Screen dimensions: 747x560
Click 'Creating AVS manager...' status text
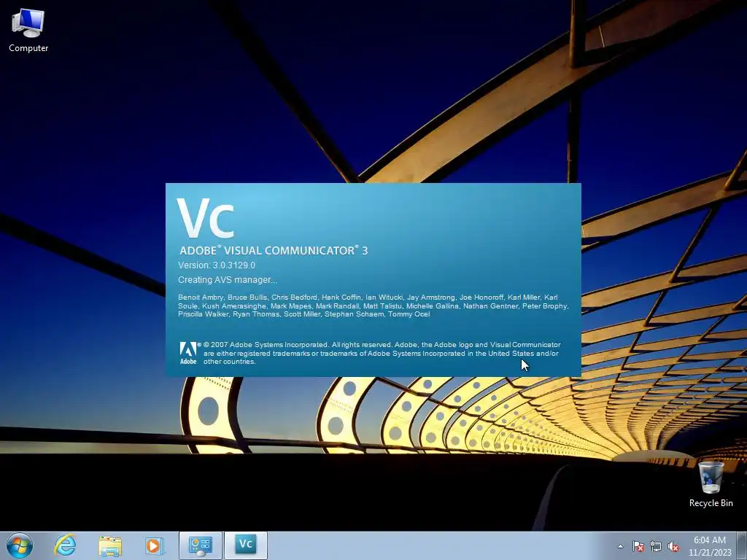[x=228, y=280]
